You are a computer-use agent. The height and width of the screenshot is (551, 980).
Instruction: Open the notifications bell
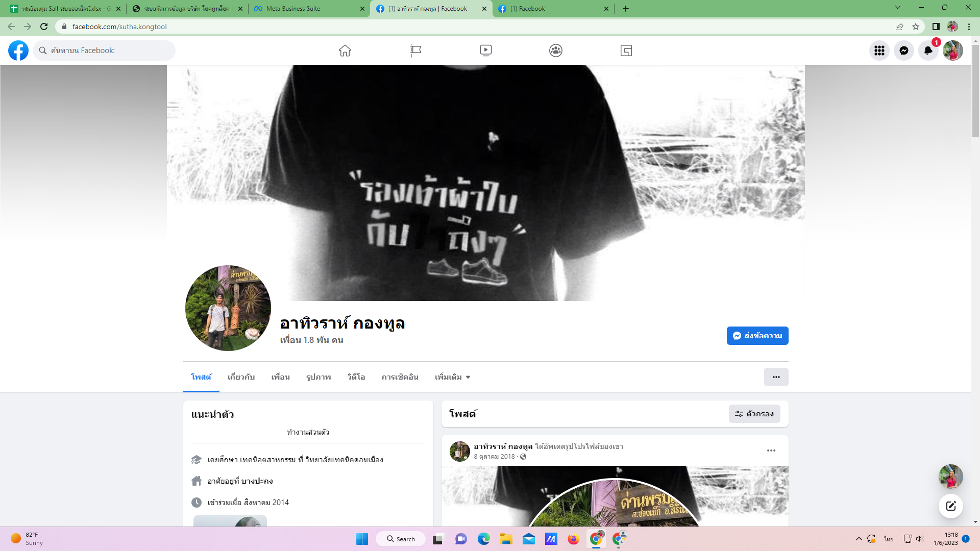(928, 51)
